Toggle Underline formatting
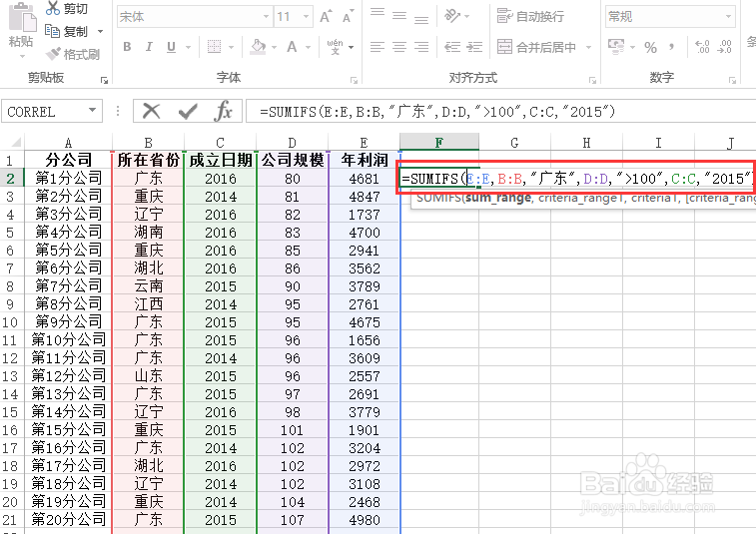Screen dimensions: 756x534 point(171,47)
